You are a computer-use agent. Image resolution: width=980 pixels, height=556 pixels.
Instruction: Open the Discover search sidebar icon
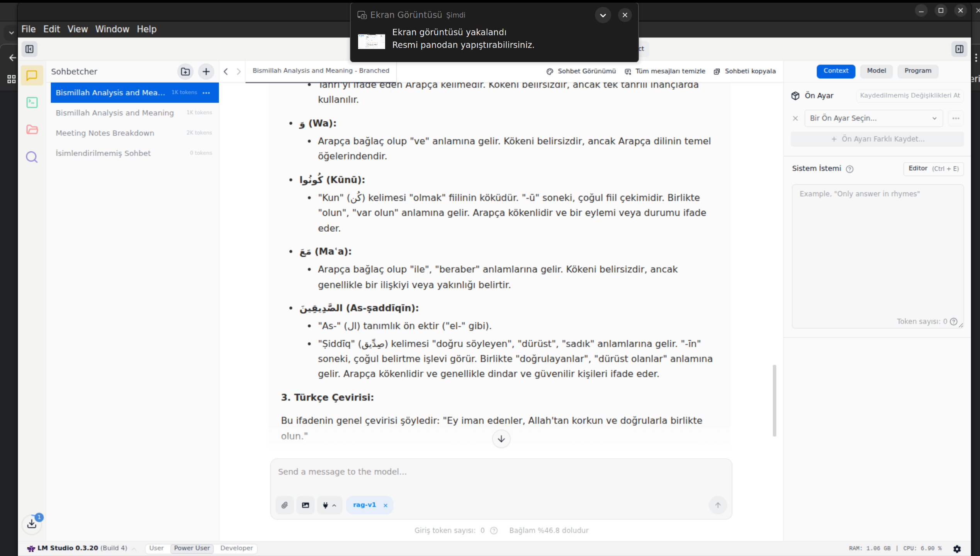pos(32,157)
